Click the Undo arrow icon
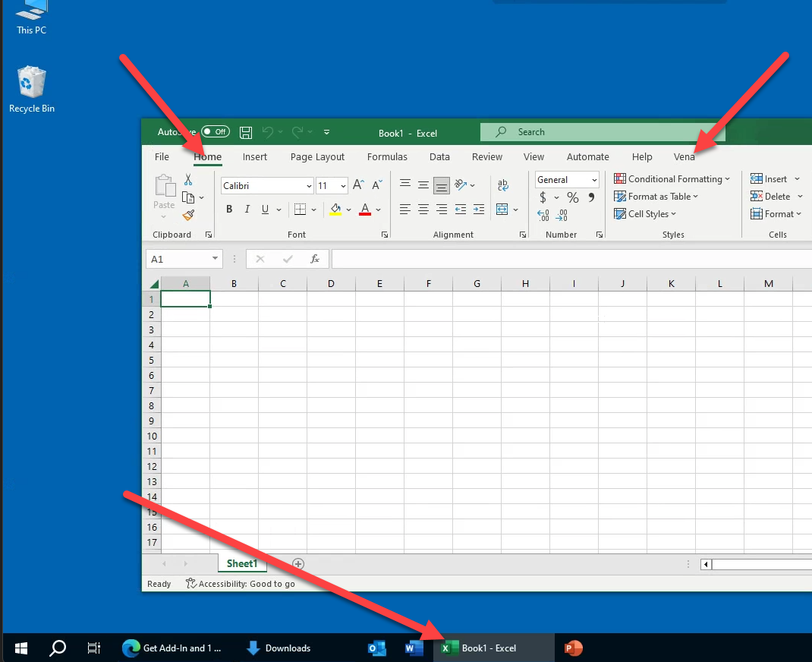The width and height of the screenshot is (812, 662). point(267,132)
